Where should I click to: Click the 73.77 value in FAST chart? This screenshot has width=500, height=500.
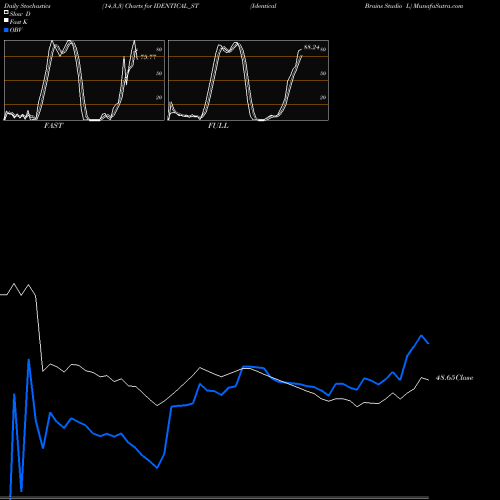click(x=148, y=57)
